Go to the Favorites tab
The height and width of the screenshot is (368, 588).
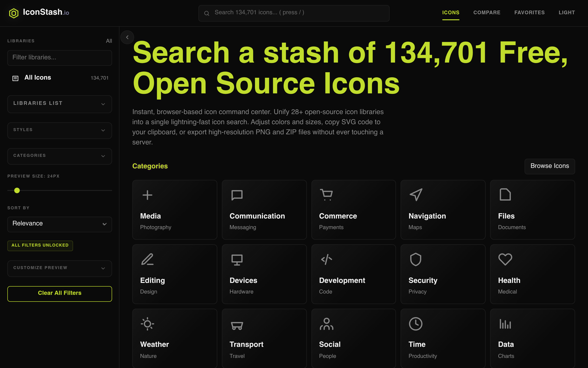(x=529, y=13)
